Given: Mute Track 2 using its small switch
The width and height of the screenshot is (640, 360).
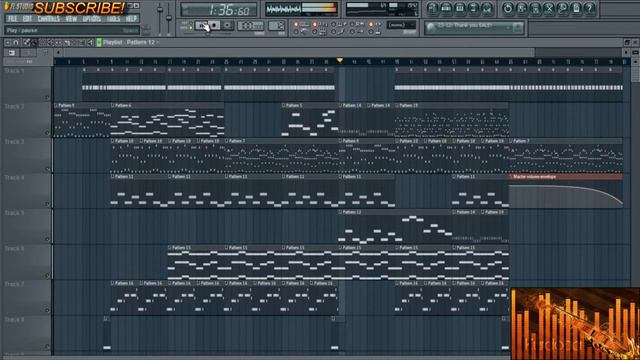Looking at the screenshot, I should (x=47, y=133).
